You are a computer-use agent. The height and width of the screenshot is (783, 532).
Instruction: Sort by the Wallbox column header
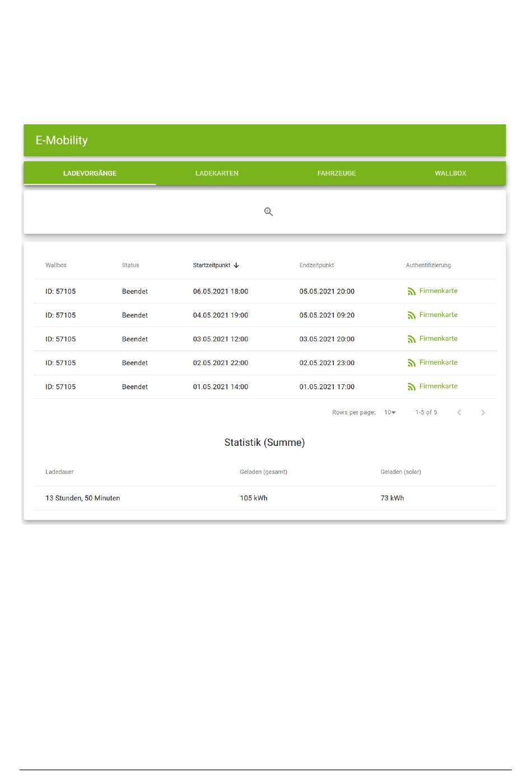click(x=56, y=265)
